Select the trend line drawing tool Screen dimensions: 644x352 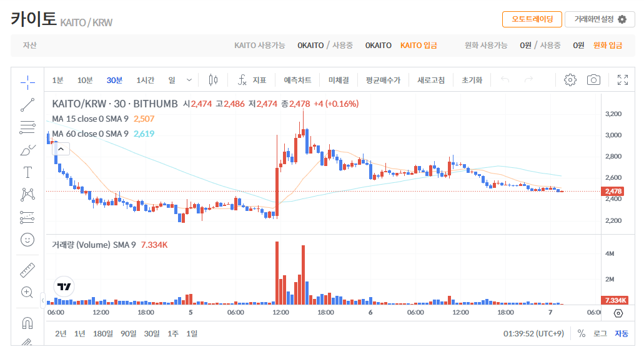[27, 105]
